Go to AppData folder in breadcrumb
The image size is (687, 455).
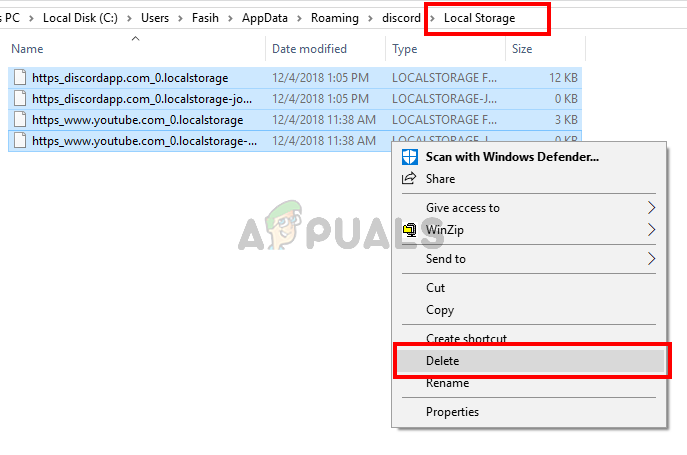[x=265, y=18]
